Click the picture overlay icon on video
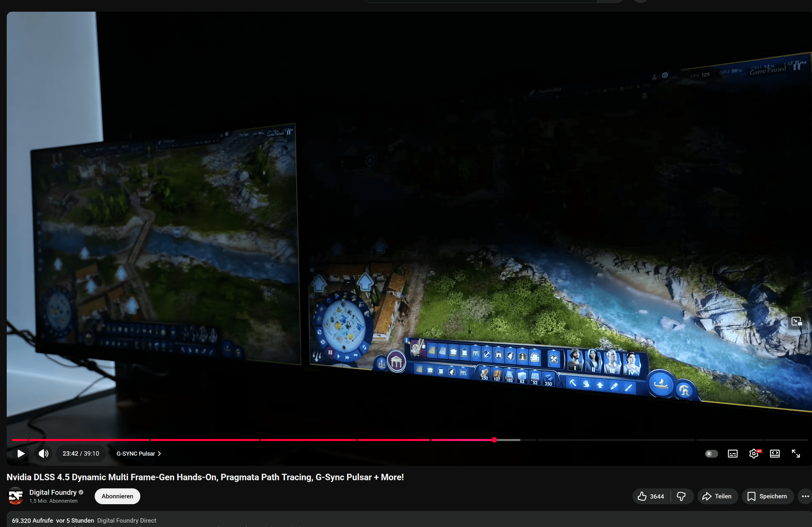The width and height of the screenshot is (812, 527). coord(796,321)
